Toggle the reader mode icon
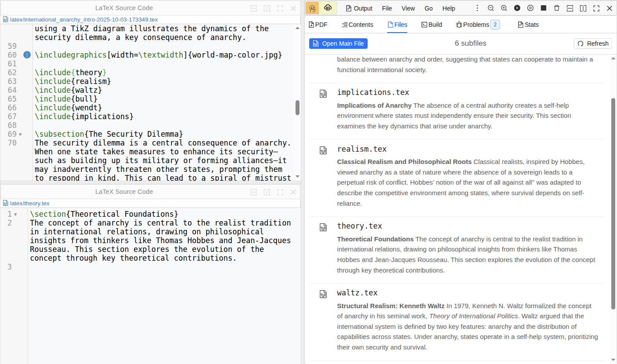 click(327, 8)
